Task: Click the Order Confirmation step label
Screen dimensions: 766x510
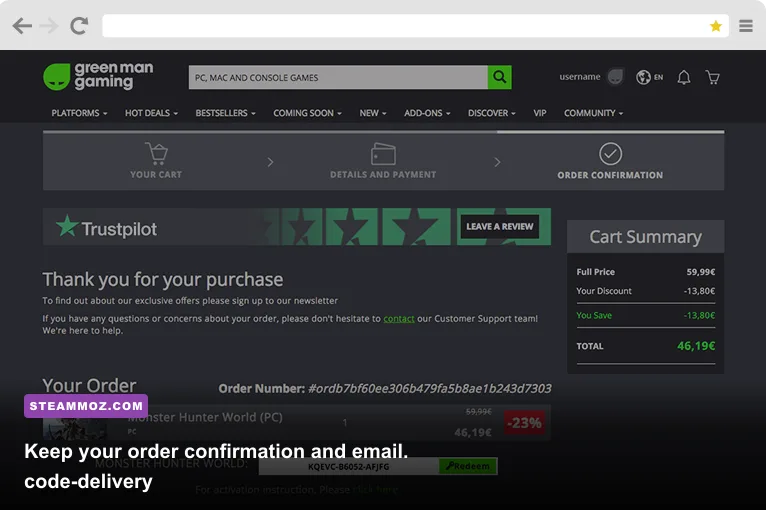Action: point(610,175)
